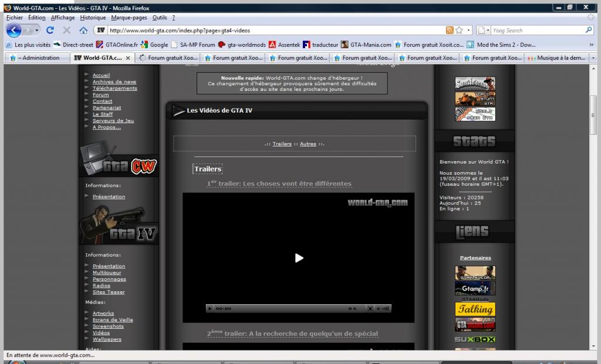This screenshot has width=601, height=364.
Task: Open the Mod the Sims 2 bookmark
Action: (501, 45)
